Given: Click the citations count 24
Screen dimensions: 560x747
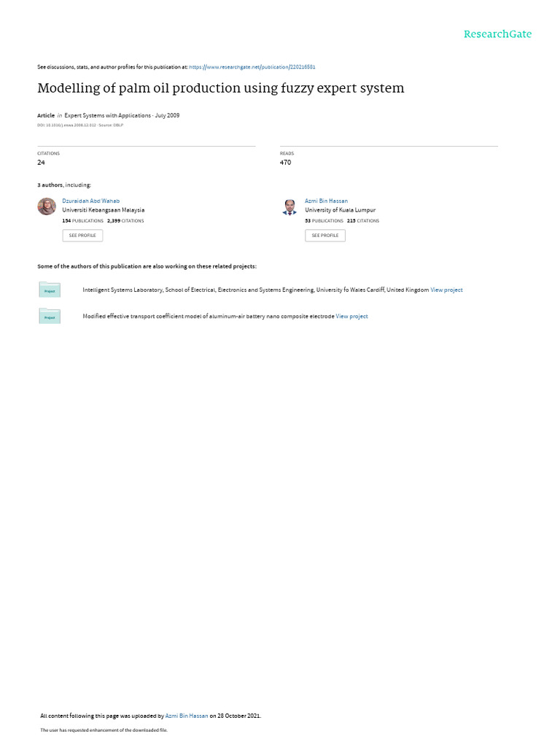Looking at the screenshot, I should (41, 163).
